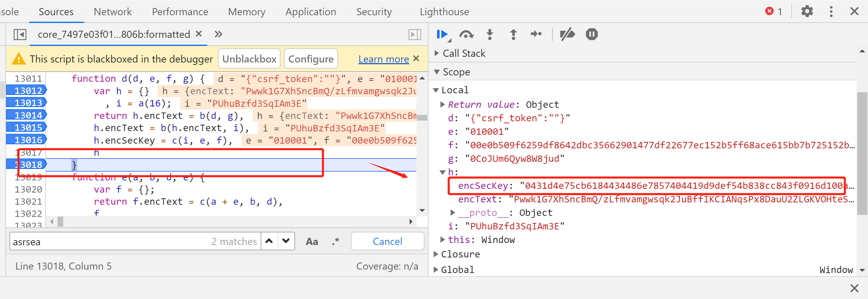Click the search field containing asrsea
This screenshot has height=299, width=868.
click(x=108, y=242)
